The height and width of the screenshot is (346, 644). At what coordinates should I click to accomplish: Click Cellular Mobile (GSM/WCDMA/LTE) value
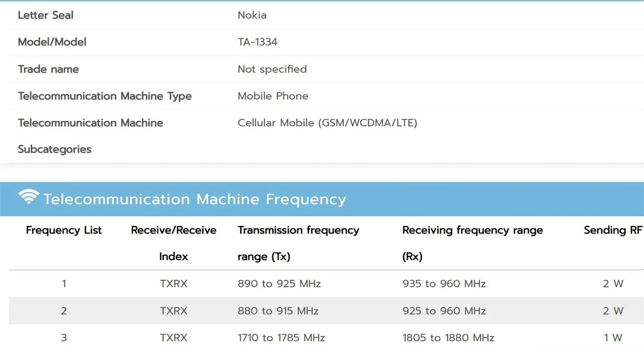click(327, 123)
